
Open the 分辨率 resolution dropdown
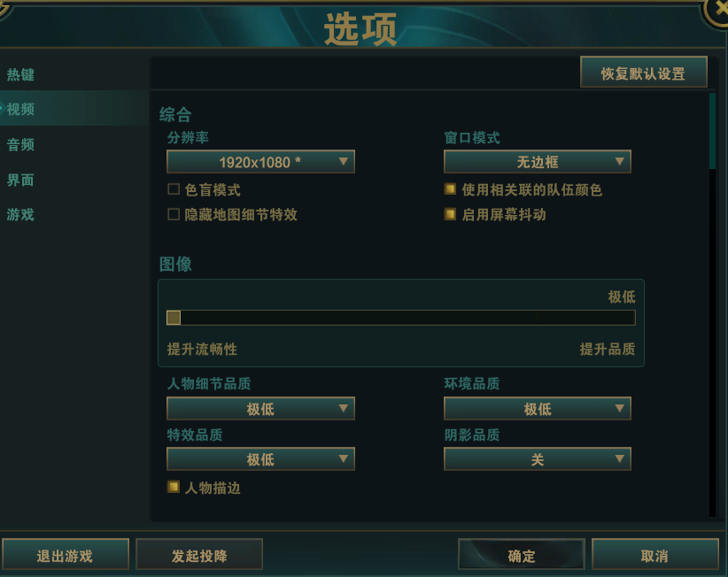coord(260,162)
